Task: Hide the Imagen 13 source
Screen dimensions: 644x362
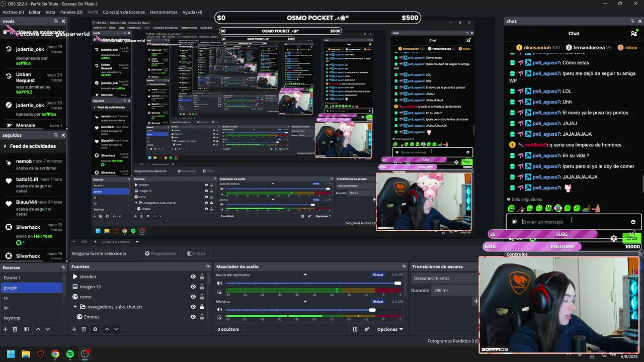Action: pyautogui.click(x=193, y=287)
